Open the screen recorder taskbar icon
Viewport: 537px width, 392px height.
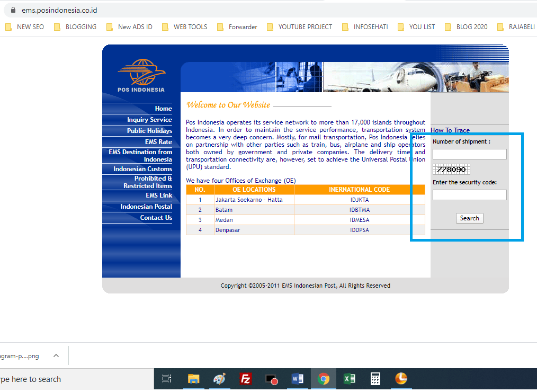271,379
